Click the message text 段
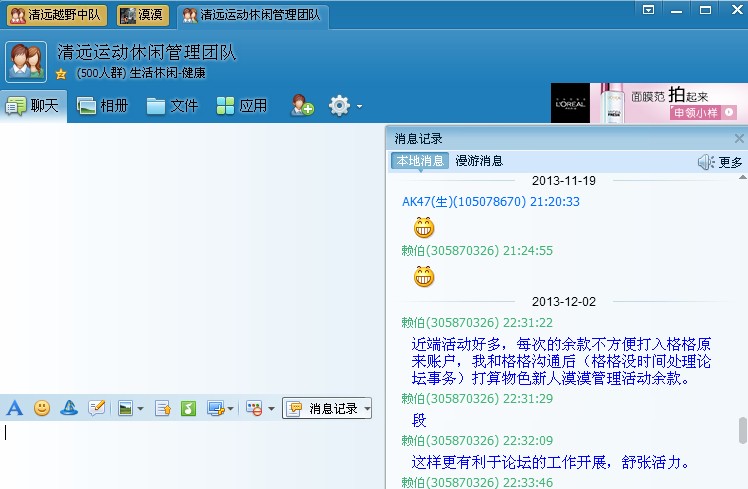The image size is (748, 489). coord(419,420)
